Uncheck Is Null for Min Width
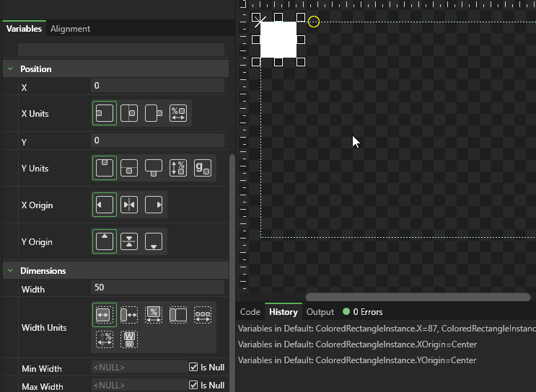The width and height of the screenshot is (536, 392). 193,367
